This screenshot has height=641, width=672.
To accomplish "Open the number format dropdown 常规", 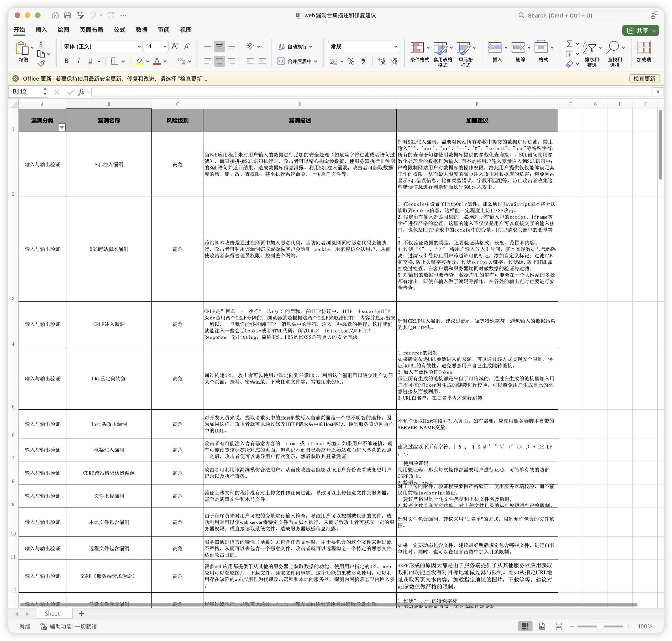I will [x=364, y=46].
